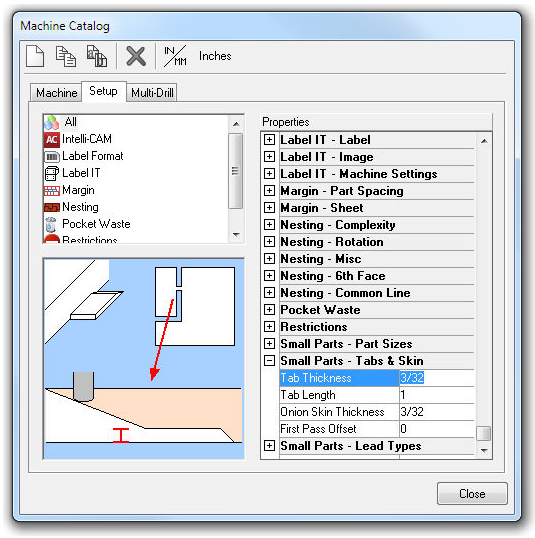
Task: Expand Nesting - Rotation properties
Action: 269,242
